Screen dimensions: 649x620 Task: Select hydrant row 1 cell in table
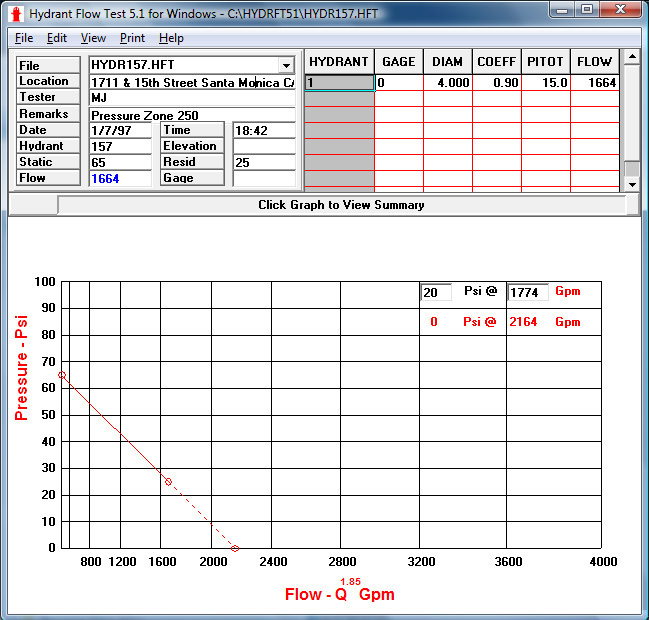[x=339, y=83]
